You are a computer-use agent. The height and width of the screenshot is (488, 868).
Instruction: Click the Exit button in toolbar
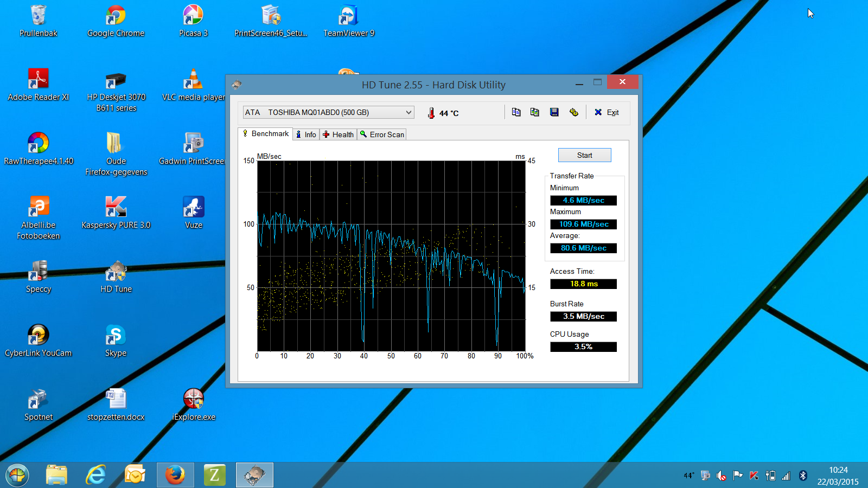point(607,112)
